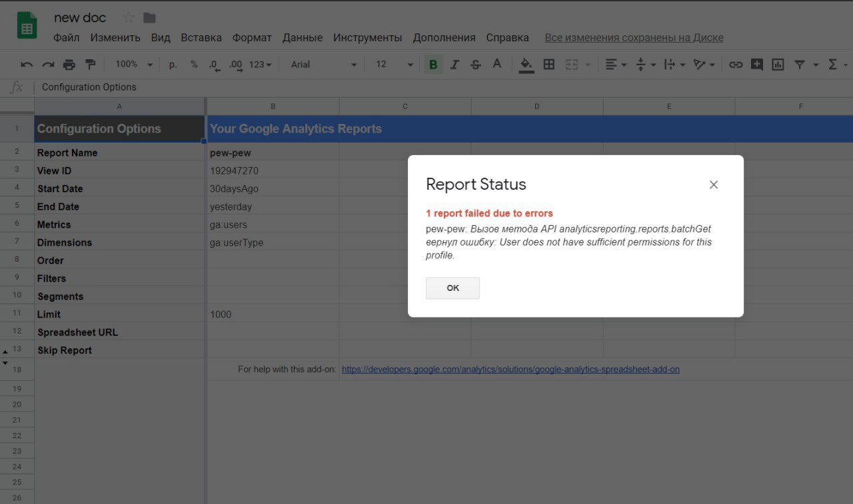Apply percent format button

pos(194,65)
